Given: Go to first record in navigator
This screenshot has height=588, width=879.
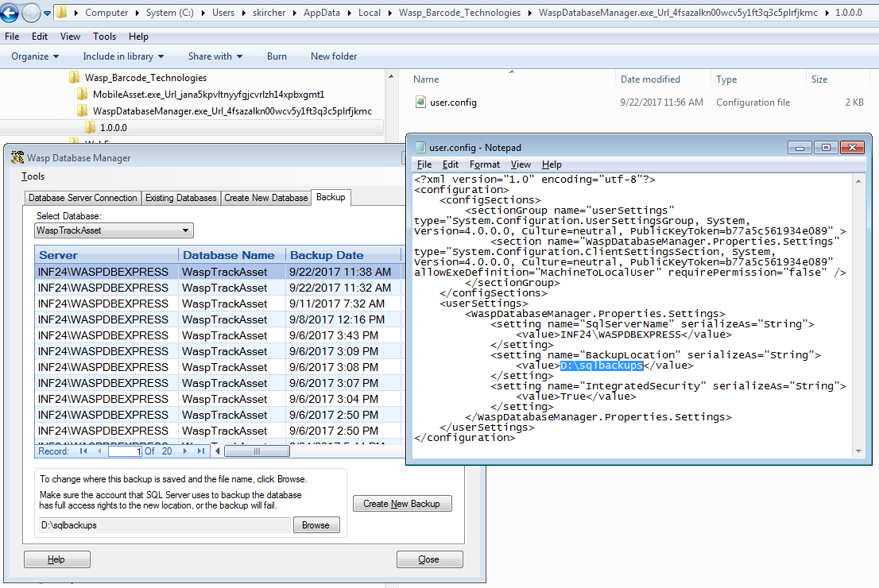Looking at the screenshot, I should click(x=83, y=451).
